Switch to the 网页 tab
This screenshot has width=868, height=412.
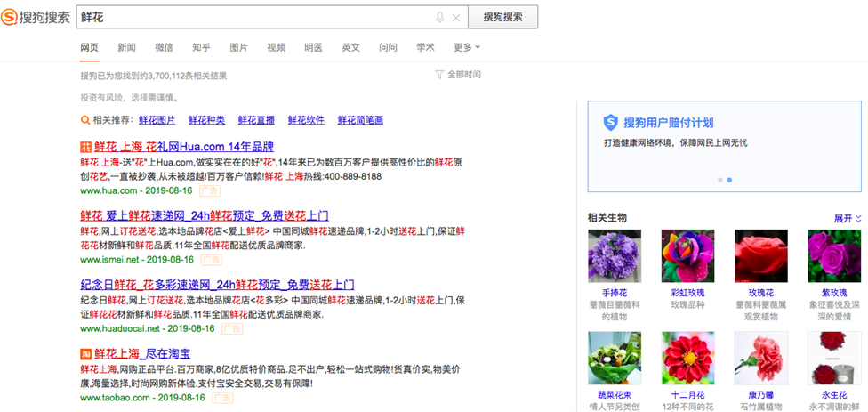(x=90, y=48)
